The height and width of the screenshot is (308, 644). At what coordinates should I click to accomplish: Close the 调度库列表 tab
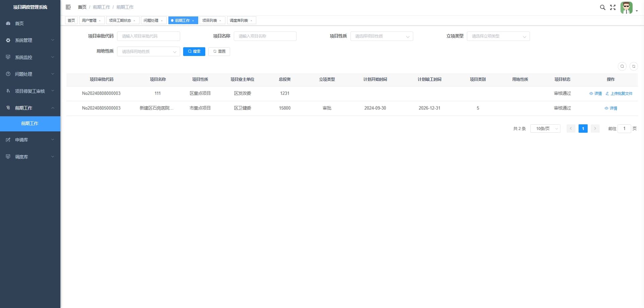click(251, 21)
